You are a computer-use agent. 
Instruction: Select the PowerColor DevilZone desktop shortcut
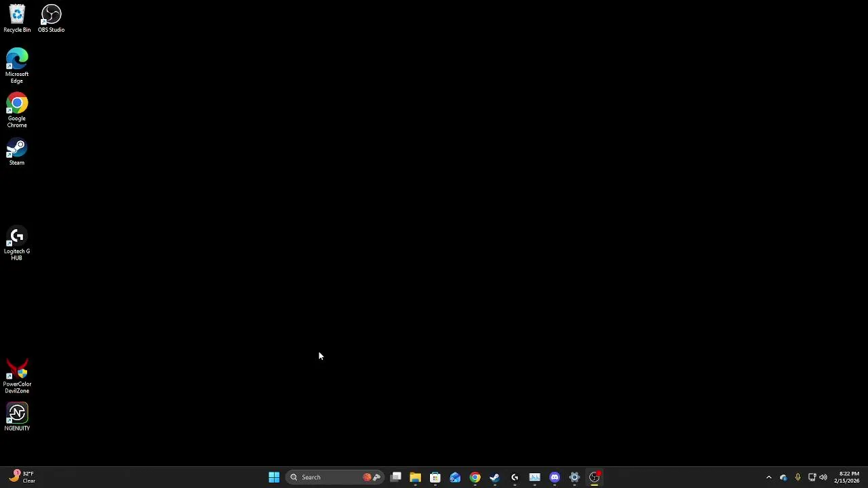coord(17,376)
